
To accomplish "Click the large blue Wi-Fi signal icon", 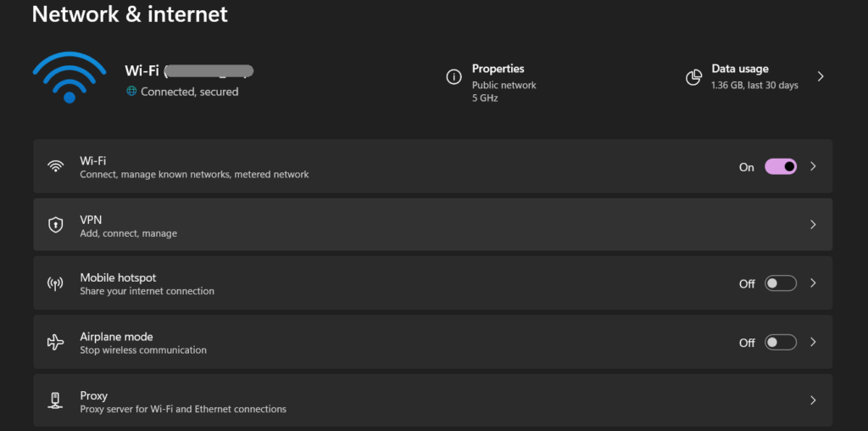I will coord(70,77).
